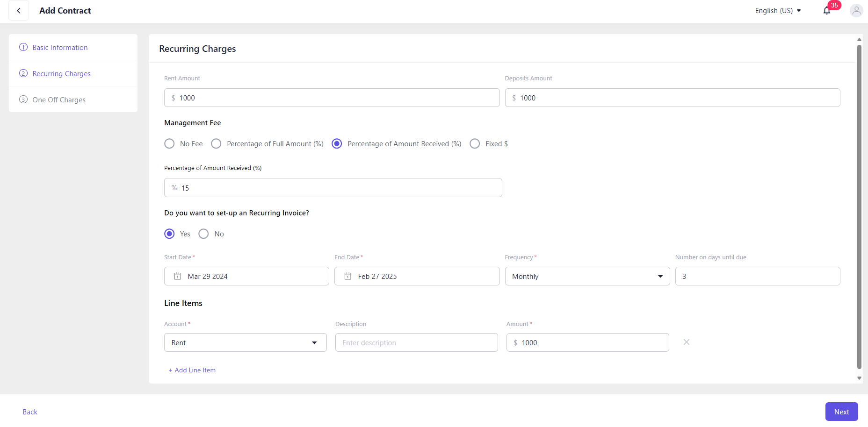The width and height of the screenshot is (868, 427).
Task: Click the Back link at the bottom
Action: (x=29, y=412)
